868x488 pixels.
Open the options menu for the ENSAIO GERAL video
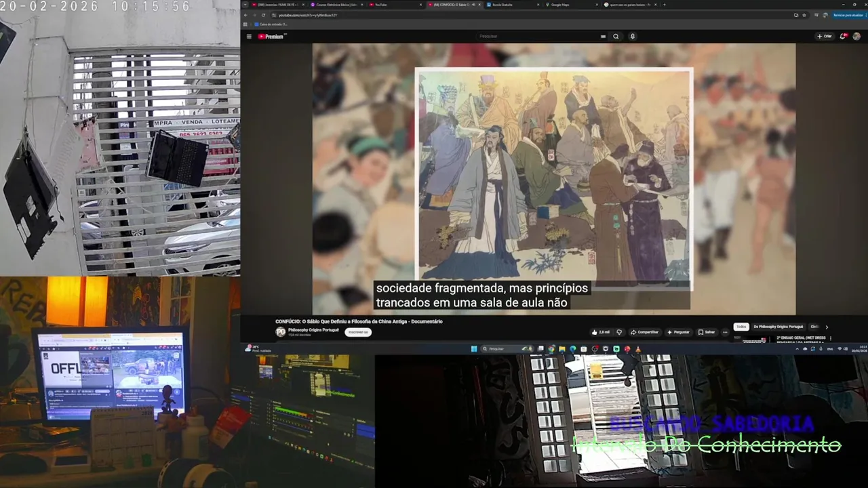click(x=831, y=338)
